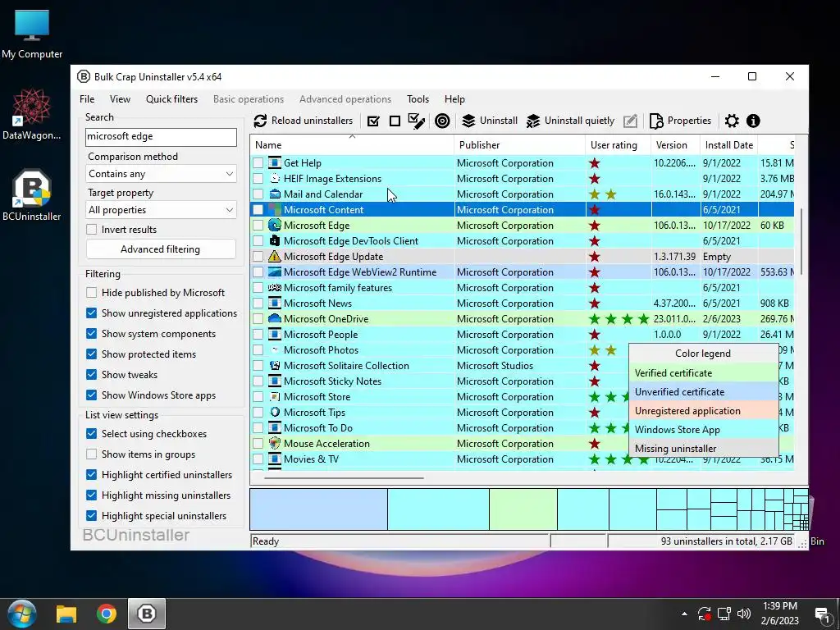This screenshot has width=840, height=630.
Task: Click the Microsoft Edge app icon in list
Action: coord(274,226)
